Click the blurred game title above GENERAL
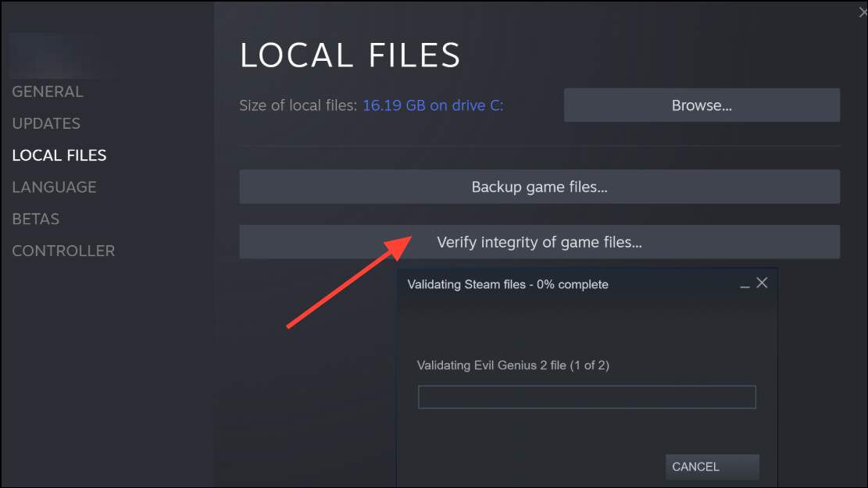868x488 pixels. point(59,55)
